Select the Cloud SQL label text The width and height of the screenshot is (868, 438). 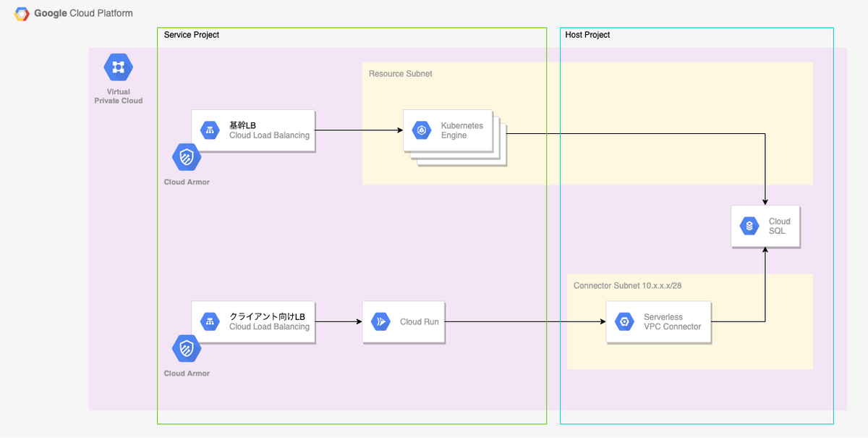(x=780, y=226)
